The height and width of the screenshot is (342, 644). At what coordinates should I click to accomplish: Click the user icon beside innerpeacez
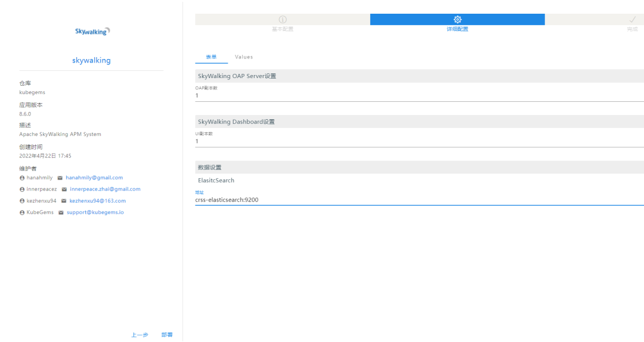click(22, 189)
